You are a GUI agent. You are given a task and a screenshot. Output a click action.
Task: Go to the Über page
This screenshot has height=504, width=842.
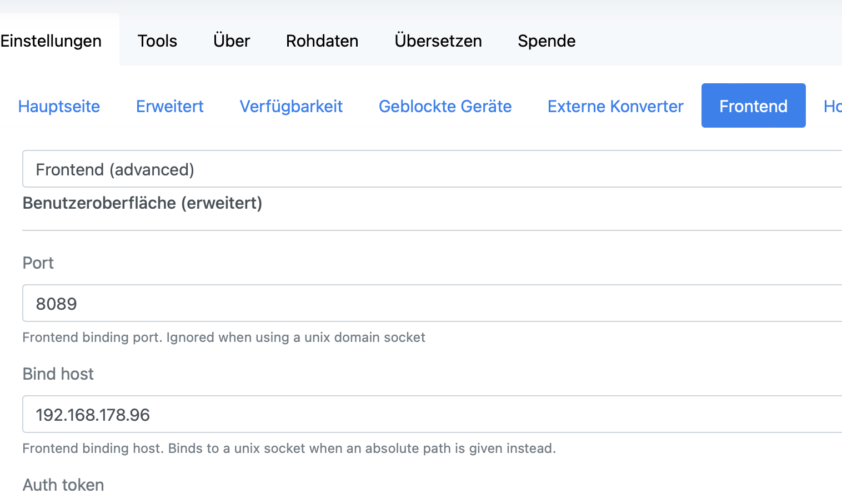[232, 41]
